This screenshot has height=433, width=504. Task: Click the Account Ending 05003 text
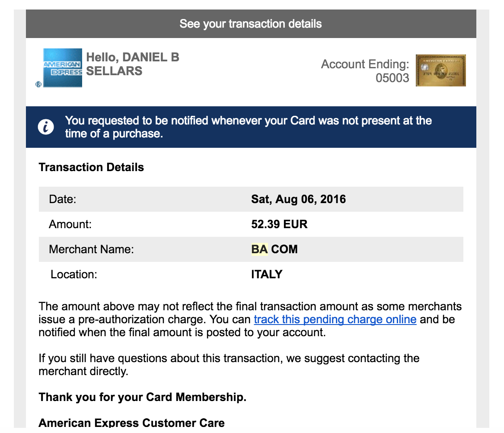[365, 71]
